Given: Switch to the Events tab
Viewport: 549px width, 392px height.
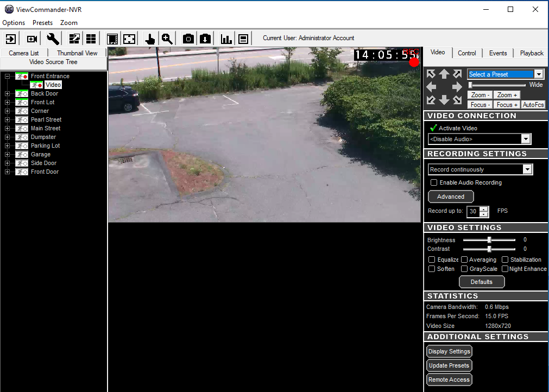Looking at the screenshot, I should tap(498, 53).
